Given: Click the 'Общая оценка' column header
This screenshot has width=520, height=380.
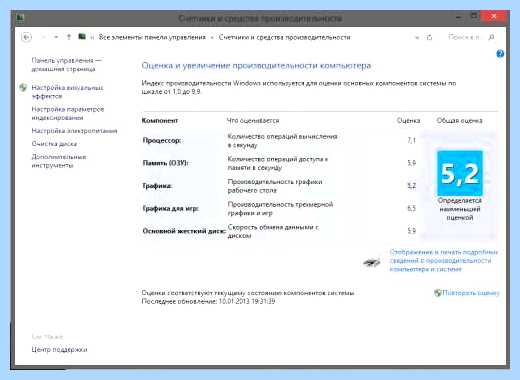Looking at the screenshot, I should (459, 120).
